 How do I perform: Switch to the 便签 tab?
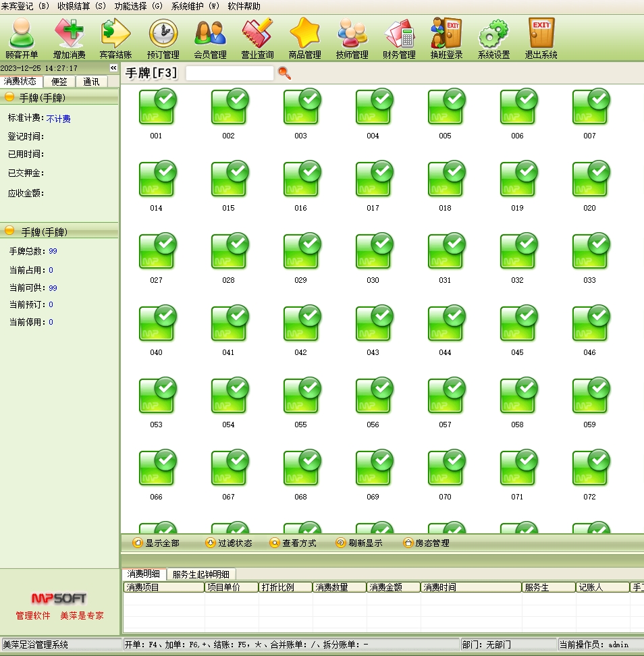pyautogui.click(x=59, y=82)
